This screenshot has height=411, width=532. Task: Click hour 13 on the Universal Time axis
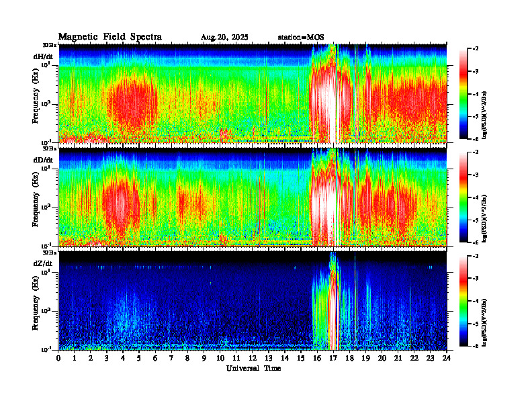[x=269, y=359]
